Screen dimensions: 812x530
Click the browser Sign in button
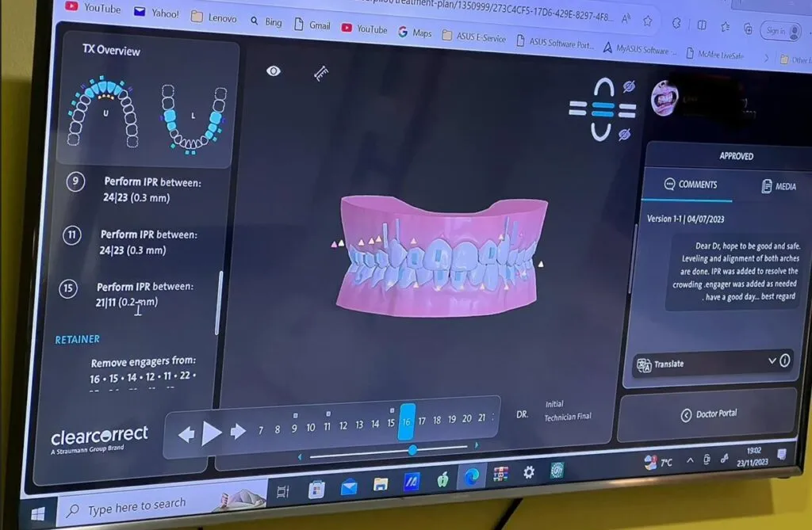pyautogui.click(x=780, y=32)
